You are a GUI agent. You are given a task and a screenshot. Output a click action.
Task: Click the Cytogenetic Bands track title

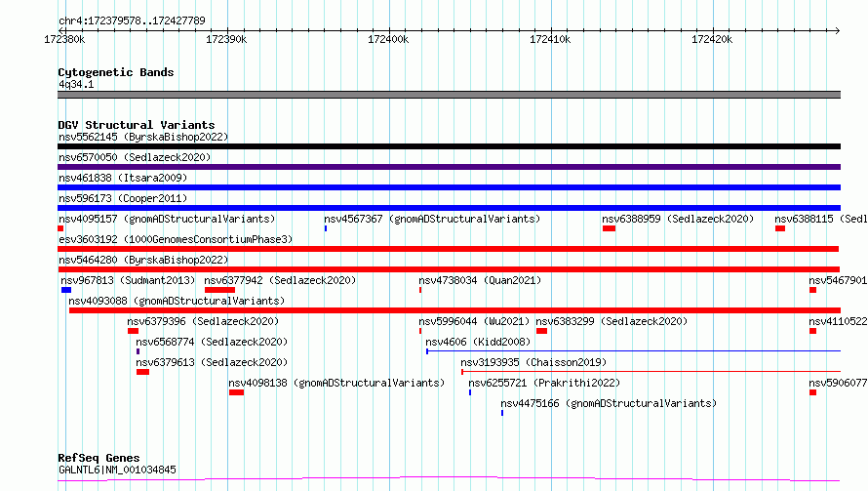[x=116, y=72]
